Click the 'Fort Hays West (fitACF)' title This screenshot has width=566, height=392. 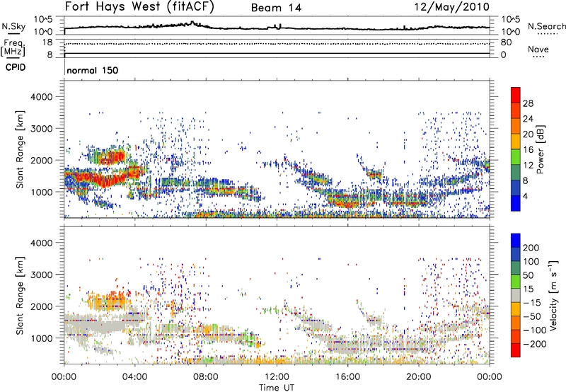click(139, 7)
